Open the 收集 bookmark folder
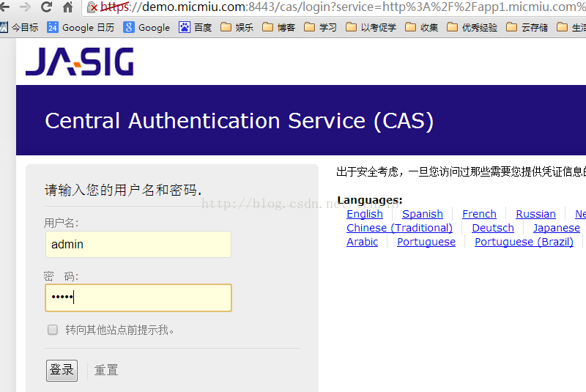 pos(422,27)
